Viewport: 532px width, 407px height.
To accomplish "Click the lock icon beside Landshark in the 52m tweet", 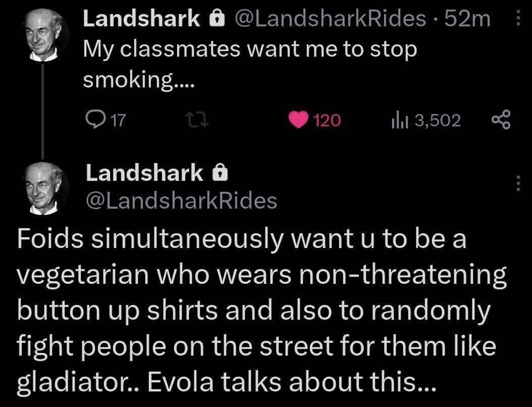I will click(x=217, y=19).
